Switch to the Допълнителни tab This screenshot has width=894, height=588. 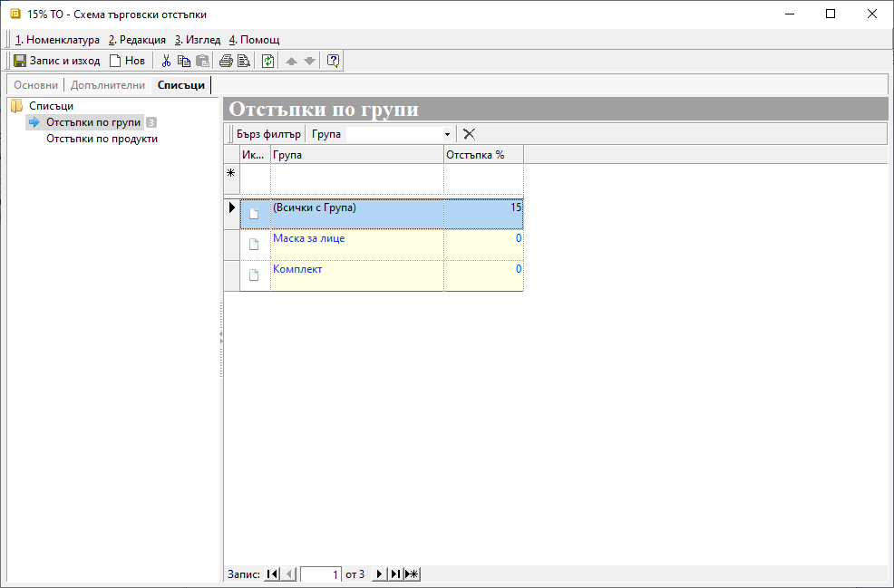108,85
